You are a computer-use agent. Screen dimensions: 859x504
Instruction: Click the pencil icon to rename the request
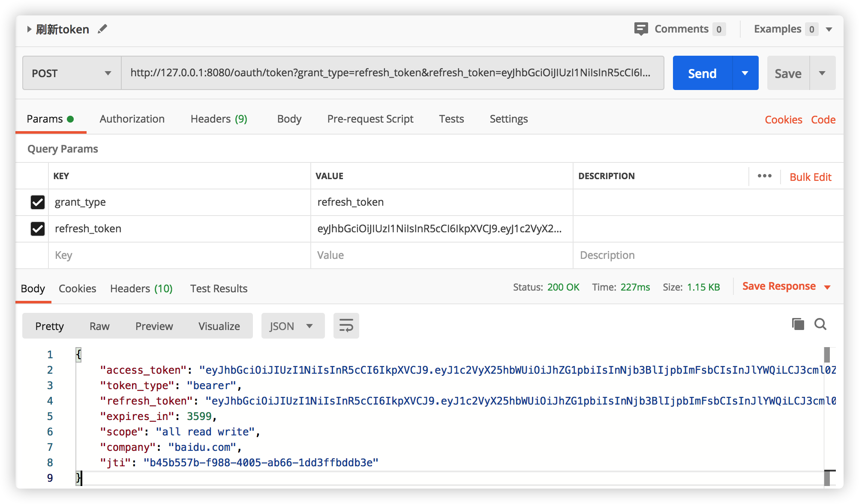102,29
